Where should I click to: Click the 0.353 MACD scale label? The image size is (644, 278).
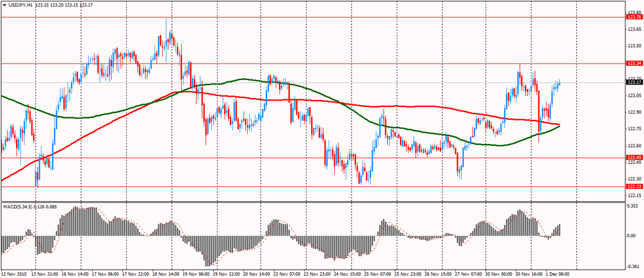[x=634, y=206]
